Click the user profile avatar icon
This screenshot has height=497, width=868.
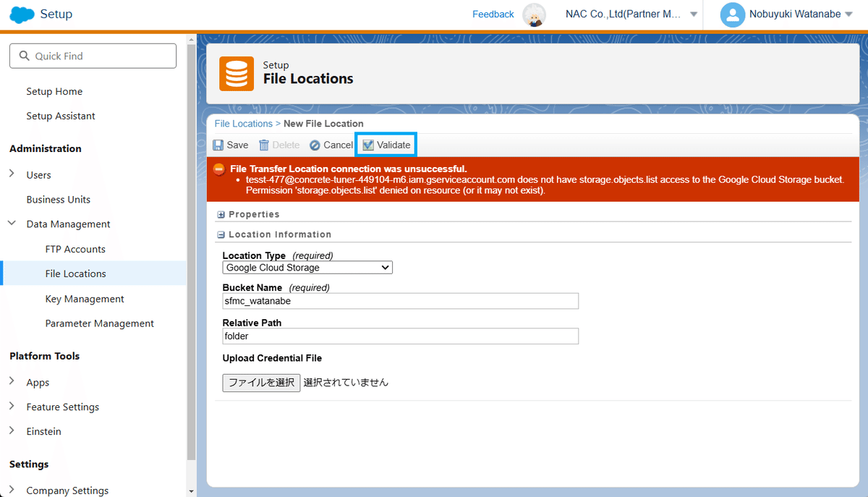(x=733, y=14)
